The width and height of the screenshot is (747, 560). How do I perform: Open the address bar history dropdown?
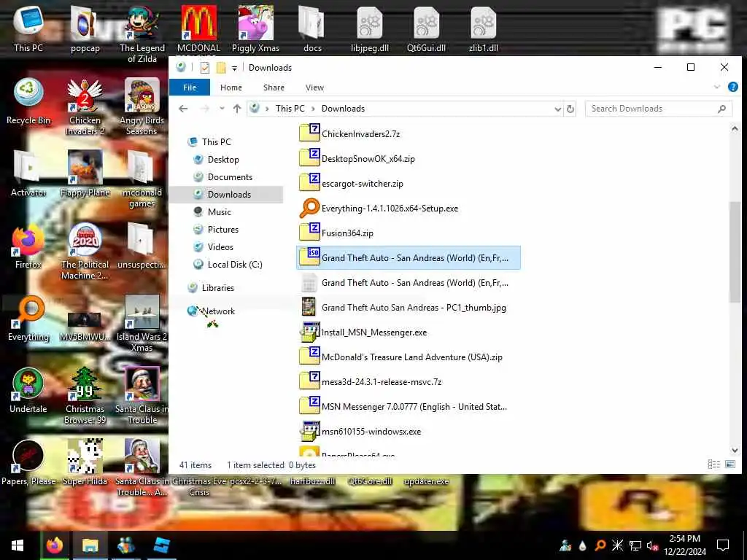click(557, 109)
